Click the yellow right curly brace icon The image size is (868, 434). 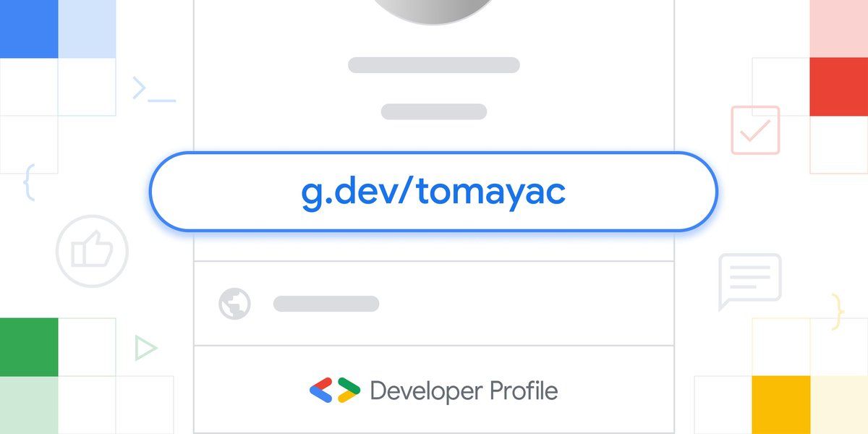pyautogui.click(x=838, y=312)
